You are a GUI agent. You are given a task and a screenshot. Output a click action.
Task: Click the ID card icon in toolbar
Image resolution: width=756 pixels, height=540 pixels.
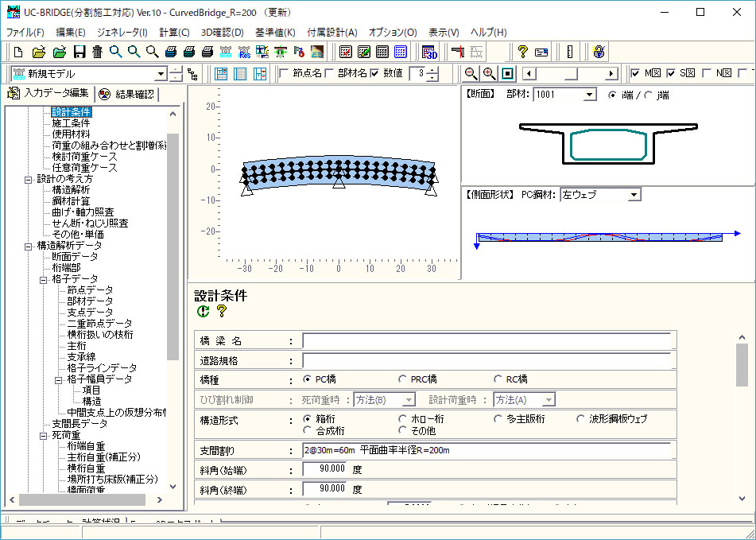[x=541, y=52]
